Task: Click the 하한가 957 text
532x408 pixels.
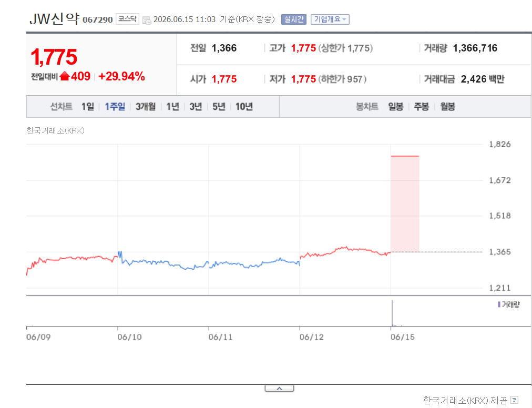Action: click(342, 79)
